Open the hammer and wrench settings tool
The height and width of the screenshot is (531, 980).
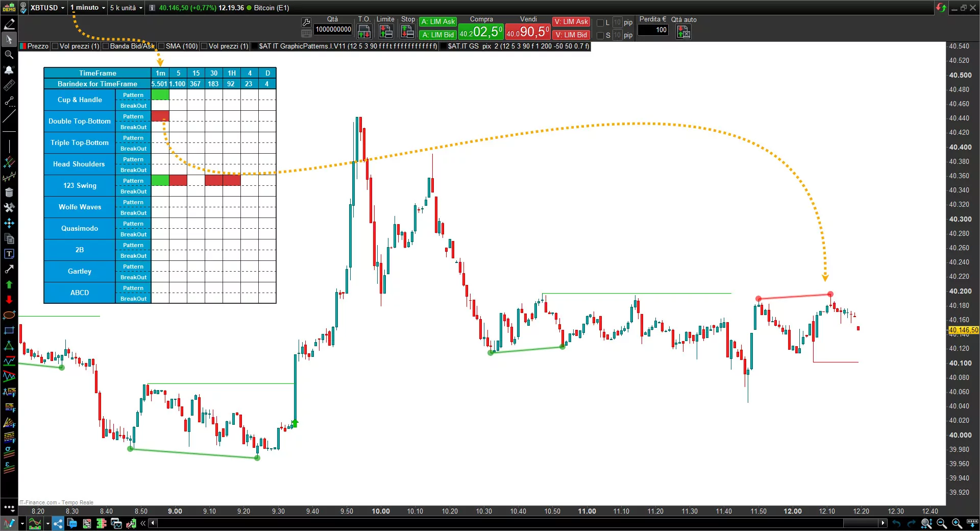9,208
